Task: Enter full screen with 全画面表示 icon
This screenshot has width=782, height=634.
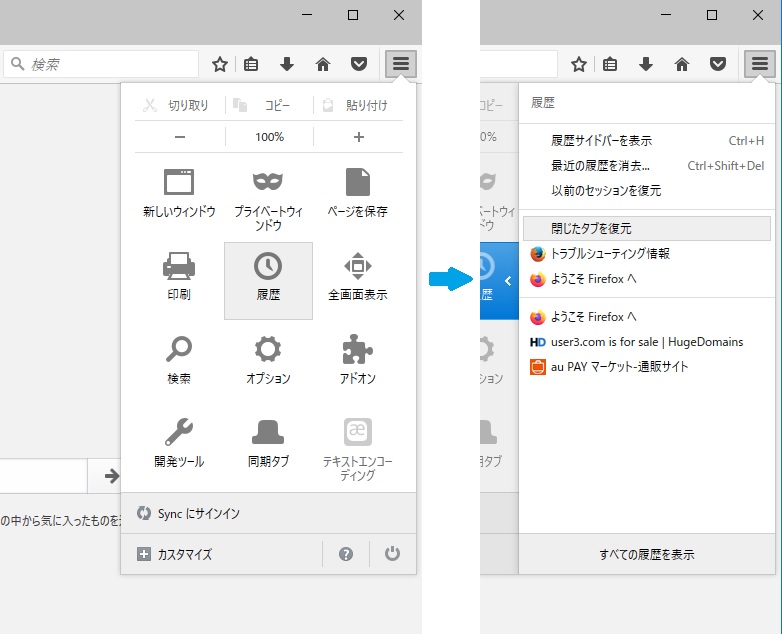Action: 357,267
